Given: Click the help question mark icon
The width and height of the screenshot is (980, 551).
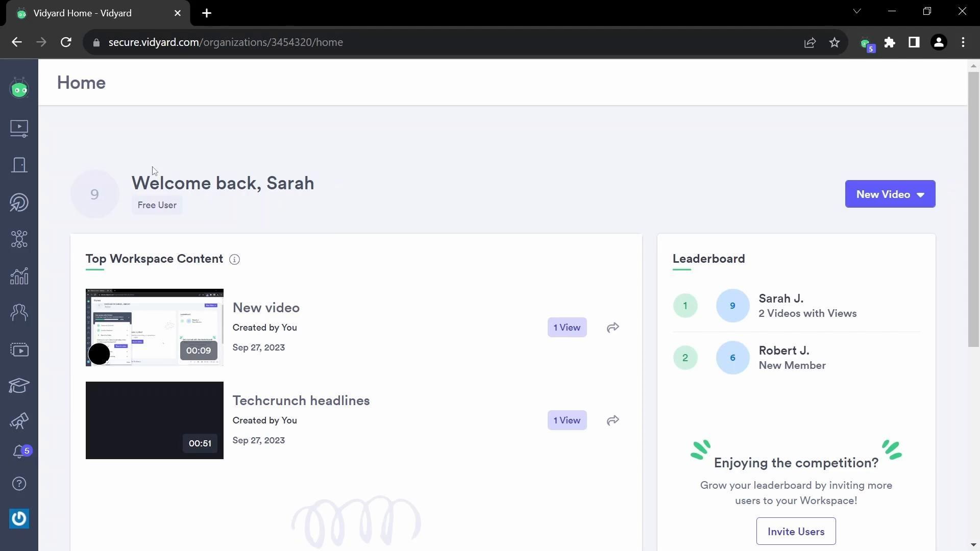Looking at the screenshot, I should pos(19,484).
